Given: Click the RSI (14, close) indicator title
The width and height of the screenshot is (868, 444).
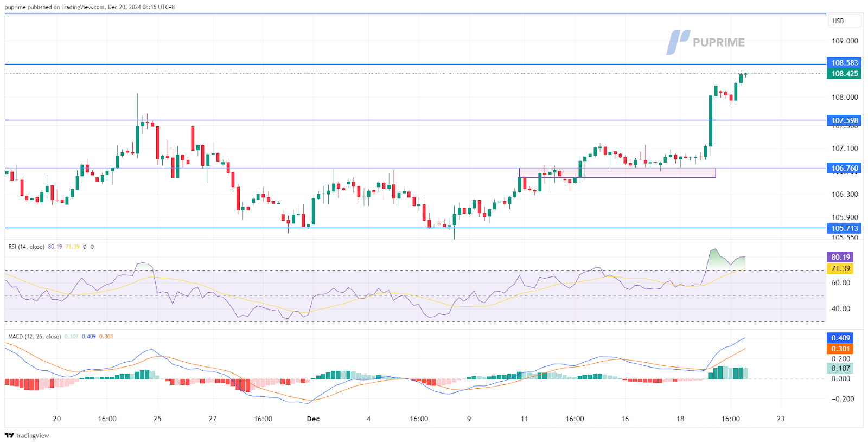Looking at the screenshot, I should click(27, 247).
